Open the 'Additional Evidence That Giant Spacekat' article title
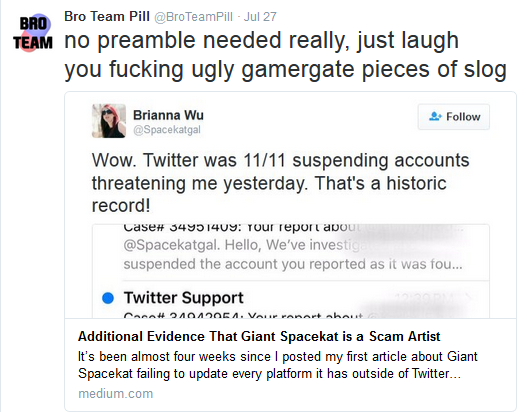The width and height of the screenshot is (527, 412). coord(259,336)
